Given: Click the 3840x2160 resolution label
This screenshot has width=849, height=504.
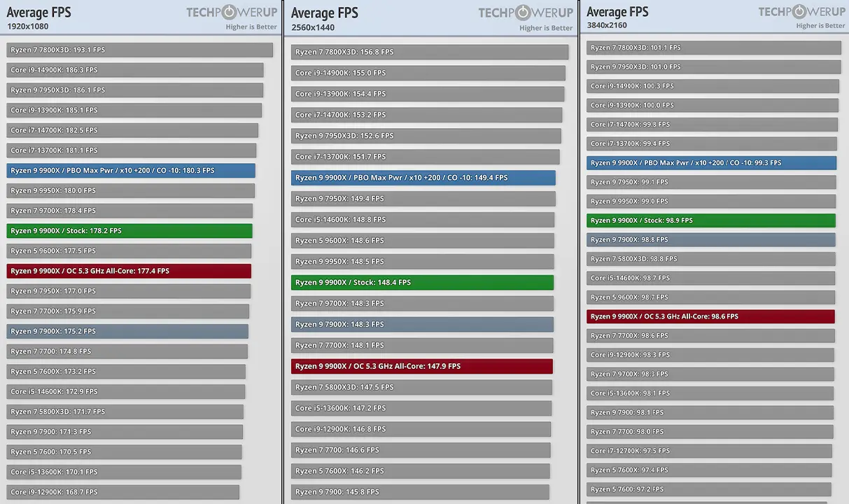Looking at the screenshot, I should pyautogui.click(x=607, y=26).
